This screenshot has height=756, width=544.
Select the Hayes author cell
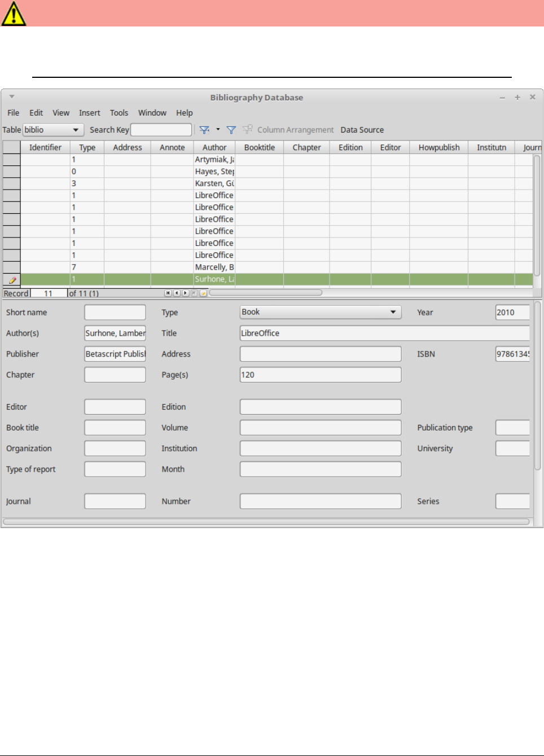[214, 172]
